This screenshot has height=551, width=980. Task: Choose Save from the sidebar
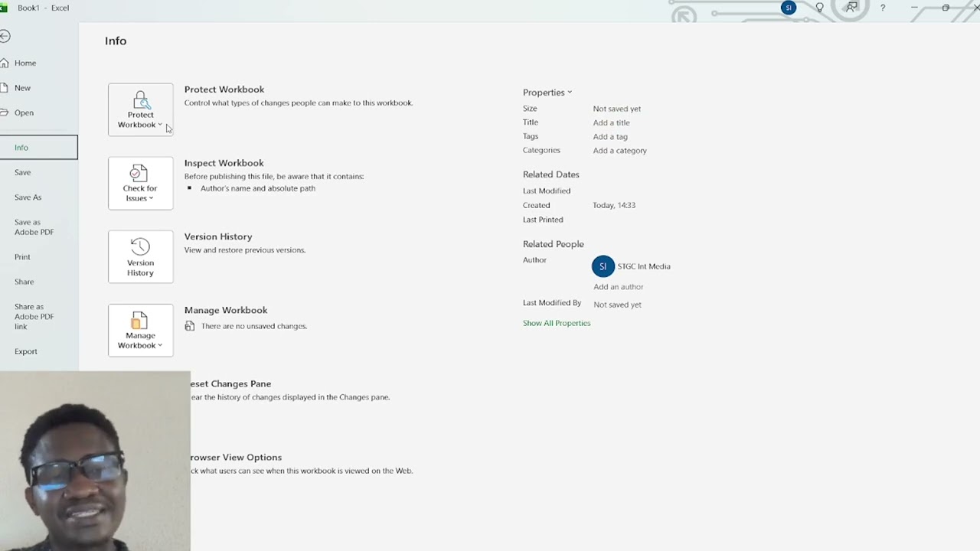22,172
